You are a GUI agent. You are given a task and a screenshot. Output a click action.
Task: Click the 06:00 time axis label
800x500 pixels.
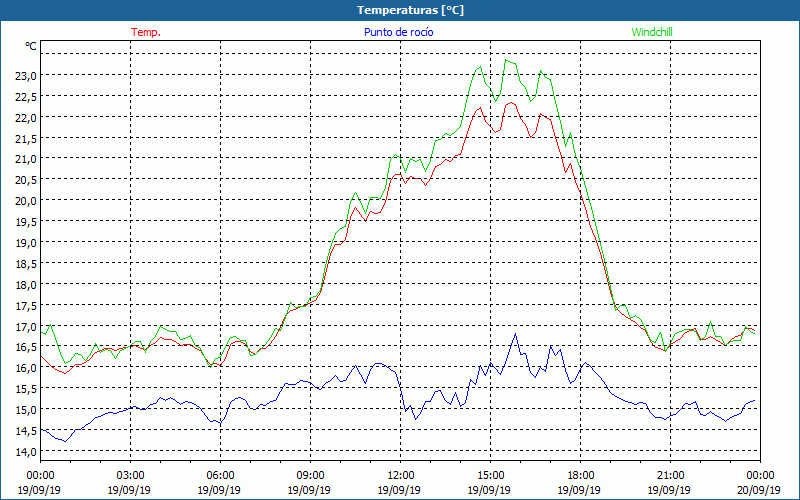click(x=220, y=476)
